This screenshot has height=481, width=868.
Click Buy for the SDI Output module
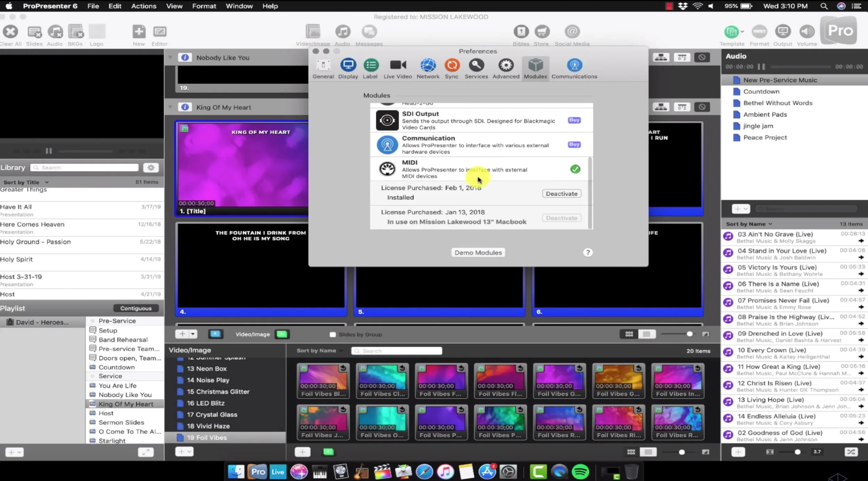(x=574, y=120)
